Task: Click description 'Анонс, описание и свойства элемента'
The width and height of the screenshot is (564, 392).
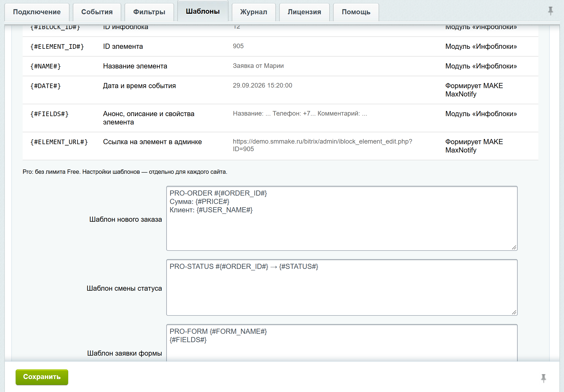Action: [x=148, y=118]
